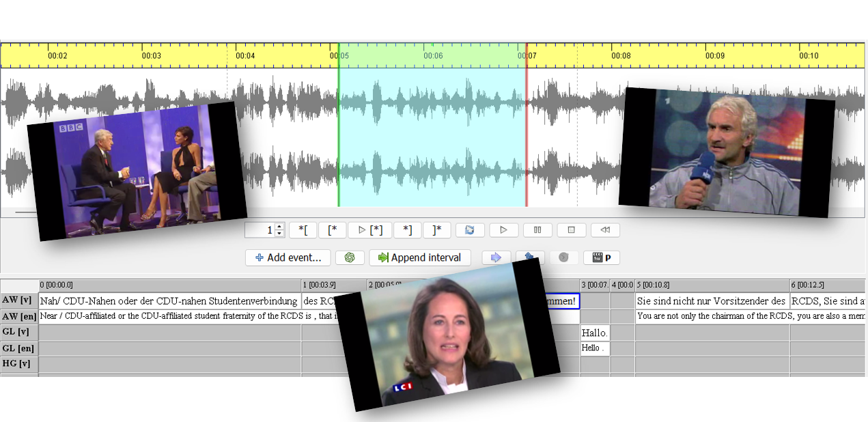Click the clapperboard P button

coord(601,257)
